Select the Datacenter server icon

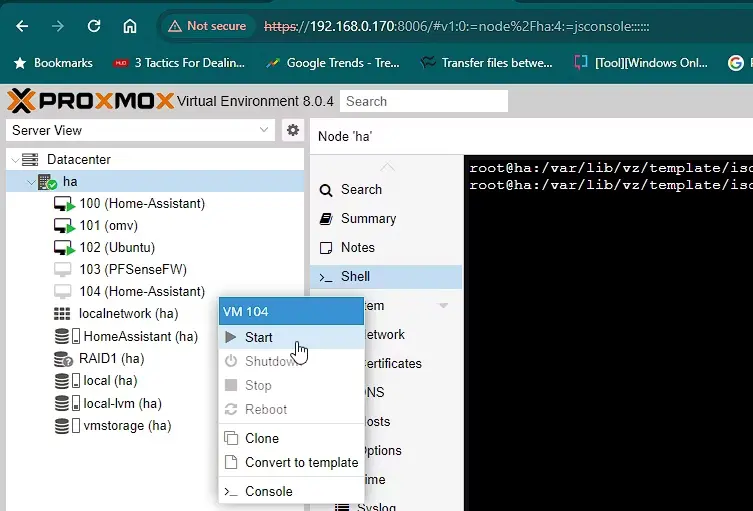click(x=30, y=159)
